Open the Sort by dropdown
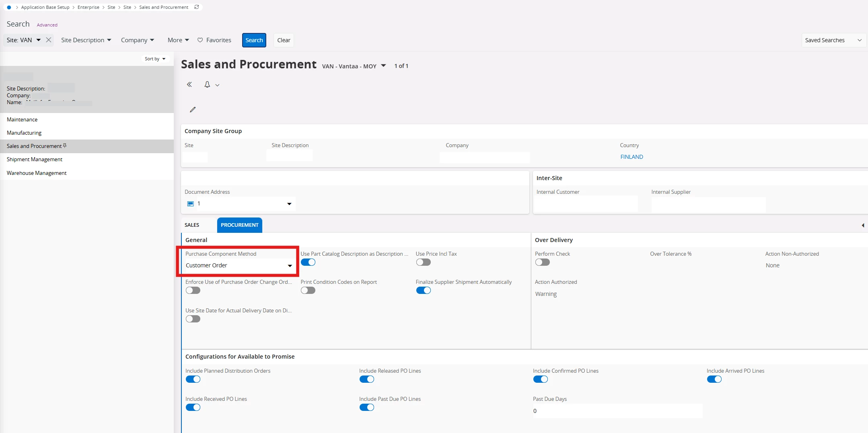The image size is (868, 433). [x=155, y=59]
